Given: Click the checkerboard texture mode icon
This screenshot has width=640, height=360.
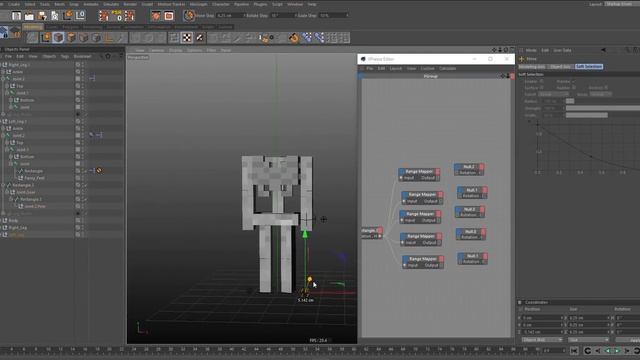Looking at the screenshot, I should [187, 38].
